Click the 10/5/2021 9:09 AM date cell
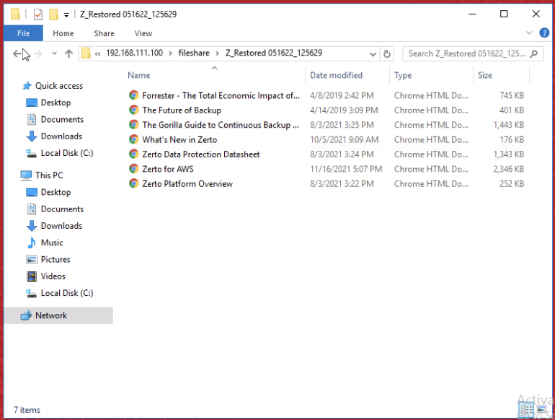Viewport: 555px width, 420px height. click(344, 140)
